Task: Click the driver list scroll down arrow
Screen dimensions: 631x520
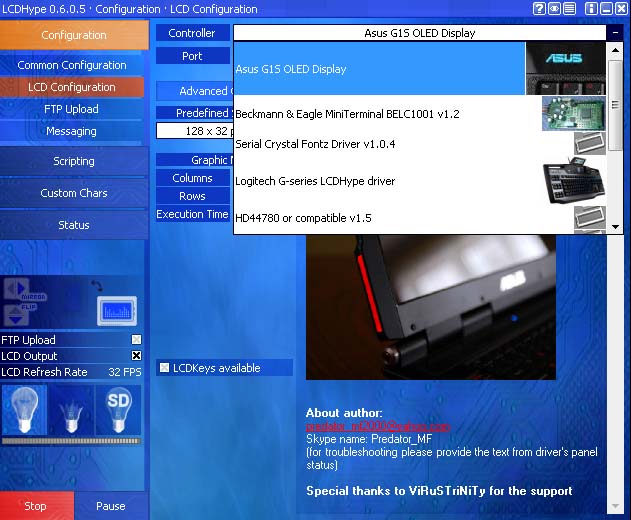Action: (x=615, y=227)
